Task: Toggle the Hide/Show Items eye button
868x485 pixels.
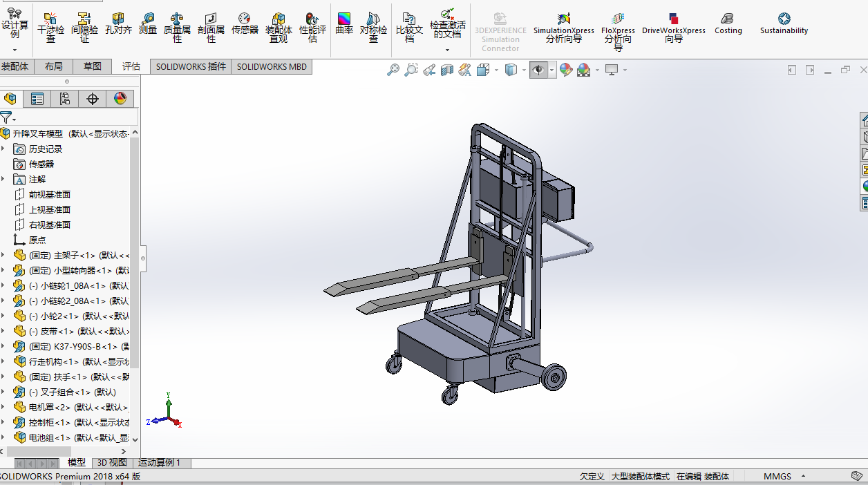Action: coord(538,70)
